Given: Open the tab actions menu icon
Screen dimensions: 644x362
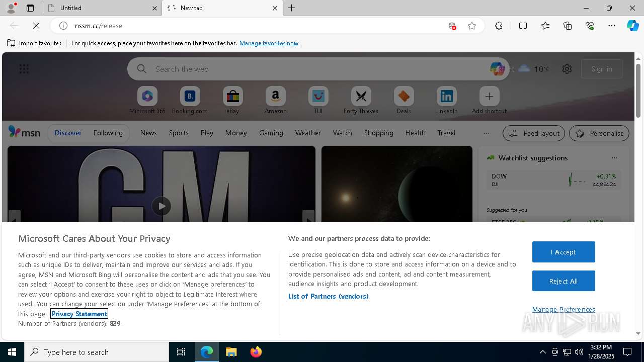Looking at the screenshot, I should [30, 8].
